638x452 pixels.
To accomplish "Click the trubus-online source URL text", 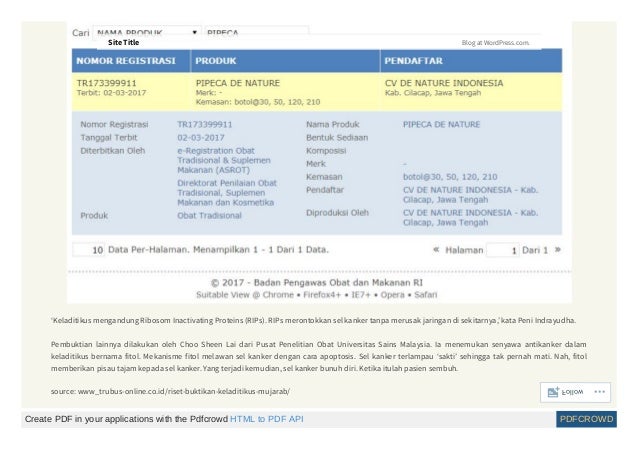I will [184, 391].
